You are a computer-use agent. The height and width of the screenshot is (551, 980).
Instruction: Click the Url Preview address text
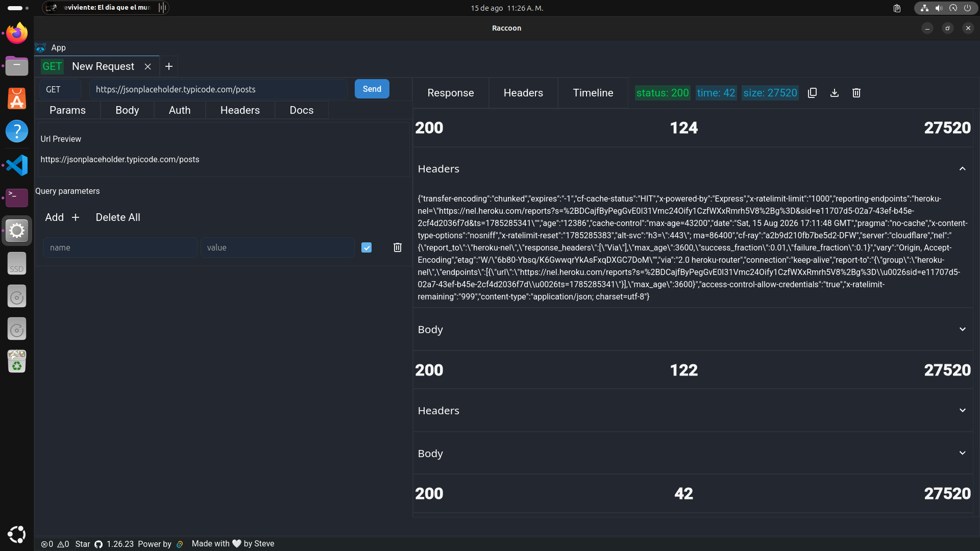120,160
